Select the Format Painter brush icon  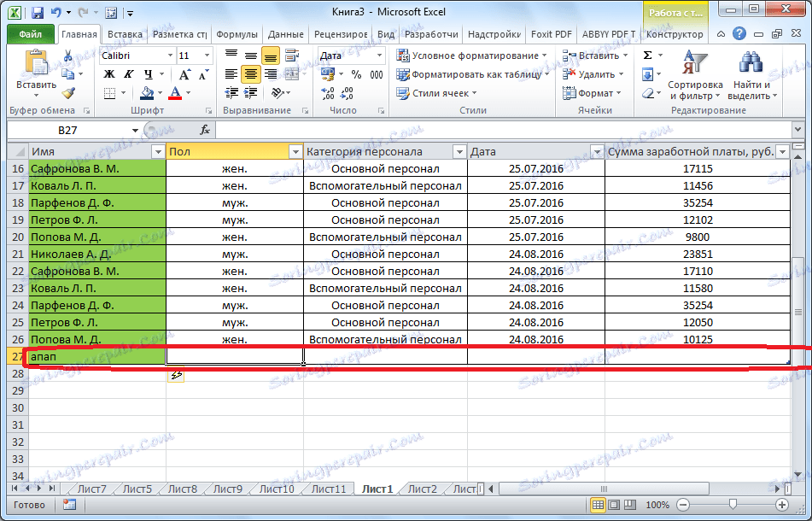point(68,93)
